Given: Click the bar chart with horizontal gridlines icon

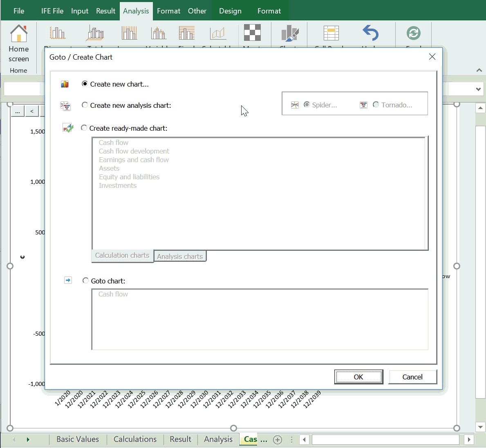Looking at the screenshot, I should point(187,33).
